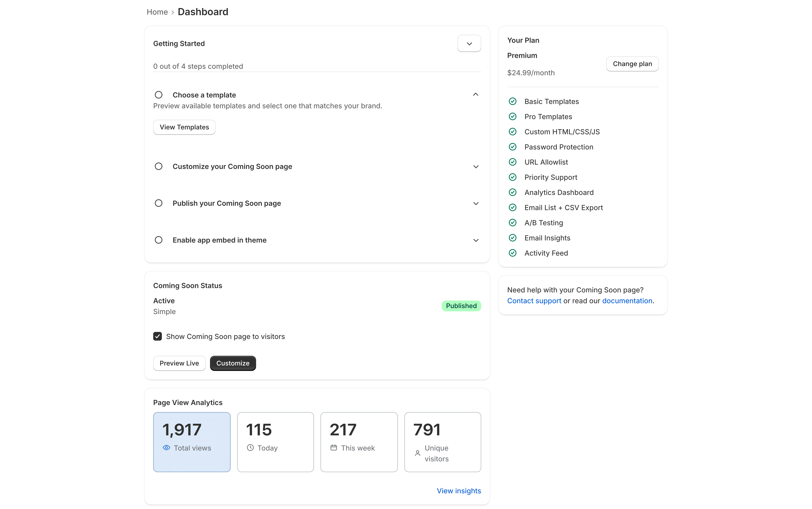Image resolution: width=812 pixels, height=509 pixels.
Task: Click Preview Live
Action: (x=179, y=363)
